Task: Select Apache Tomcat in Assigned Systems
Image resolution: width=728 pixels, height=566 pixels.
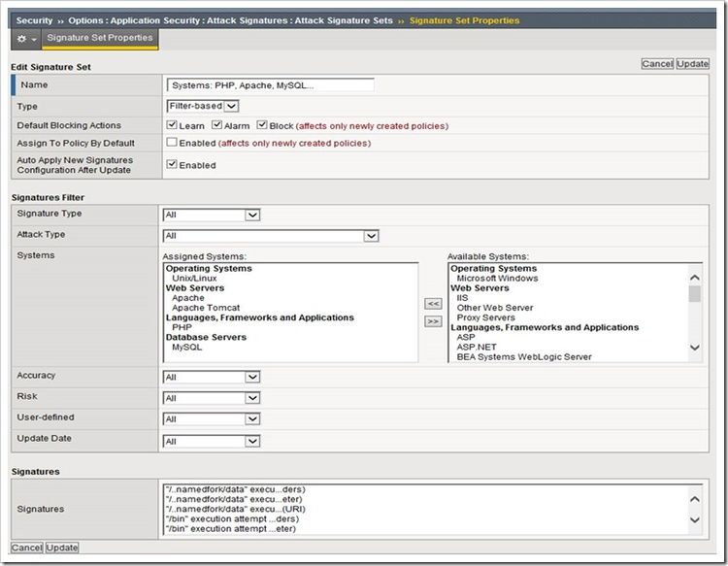Action: (205, 308)
